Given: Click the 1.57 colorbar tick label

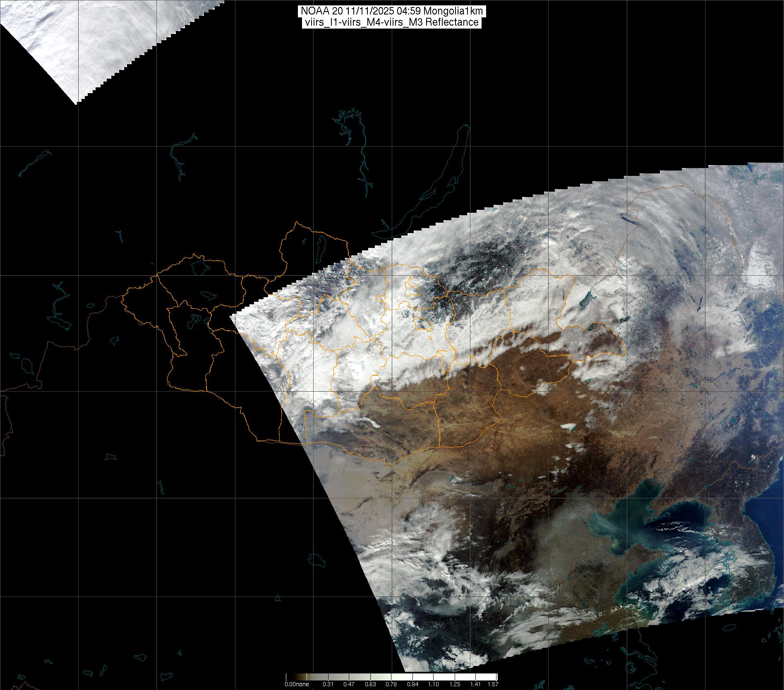Looking at the screenshot, I should (492, 685).
